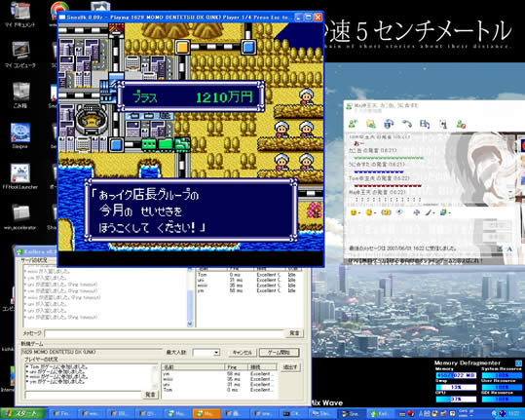Click the in-game chat send button at bottom
This screenshot has height=420, width=525.
tap(150, 395)
